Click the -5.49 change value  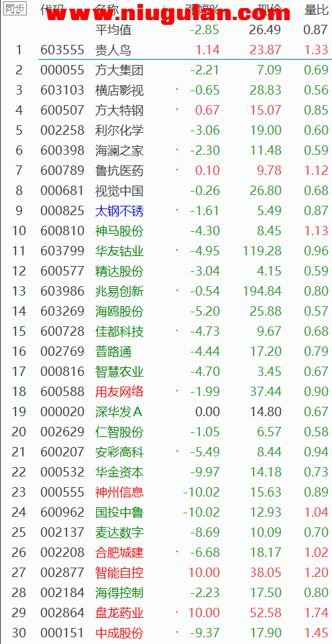coord(205,452)
